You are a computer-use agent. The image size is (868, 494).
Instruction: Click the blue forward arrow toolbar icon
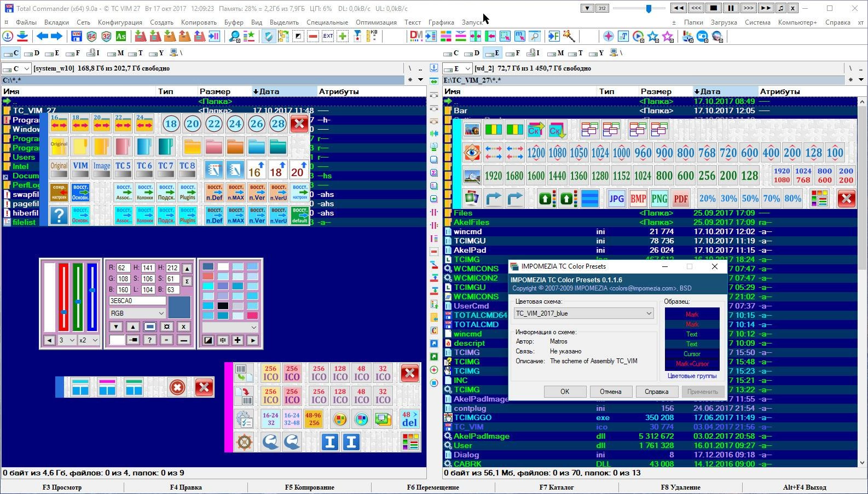coord(56,36)
